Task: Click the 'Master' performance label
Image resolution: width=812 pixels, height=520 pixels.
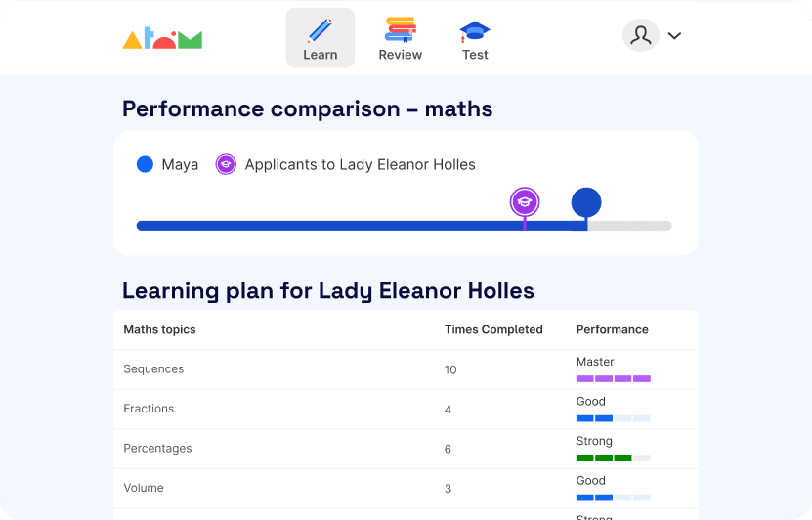Action: click(595, 362)
